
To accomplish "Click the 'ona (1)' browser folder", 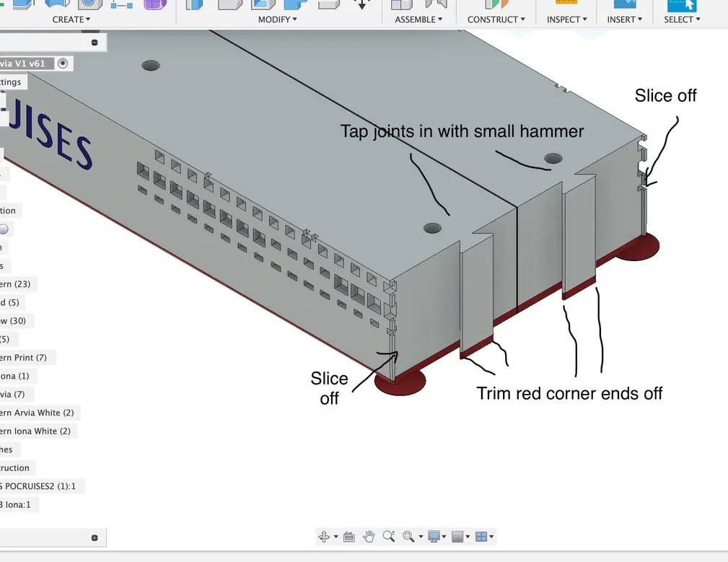I will click(x=17, y=376).
